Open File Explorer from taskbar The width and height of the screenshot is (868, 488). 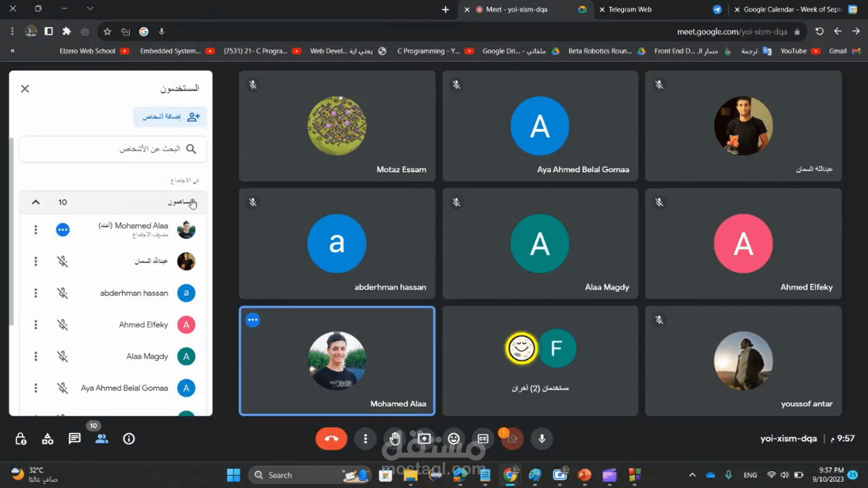pos(410,475)
